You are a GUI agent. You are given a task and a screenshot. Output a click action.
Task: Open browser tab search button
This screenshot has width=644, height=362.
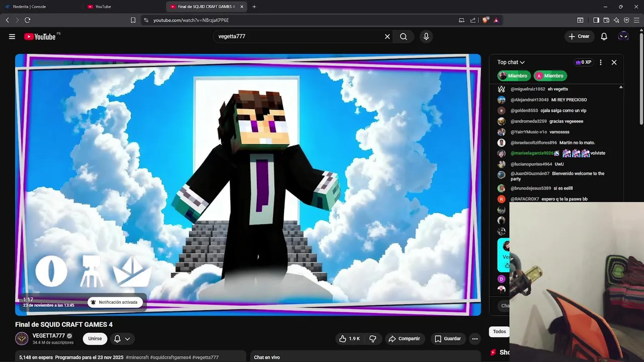click(580, 20)
